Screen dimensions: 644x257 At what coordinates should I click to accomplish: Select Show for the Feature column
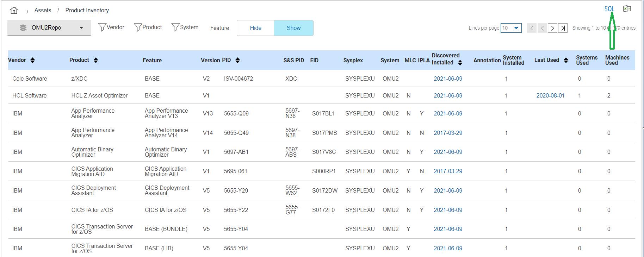[x=293, y=28]
